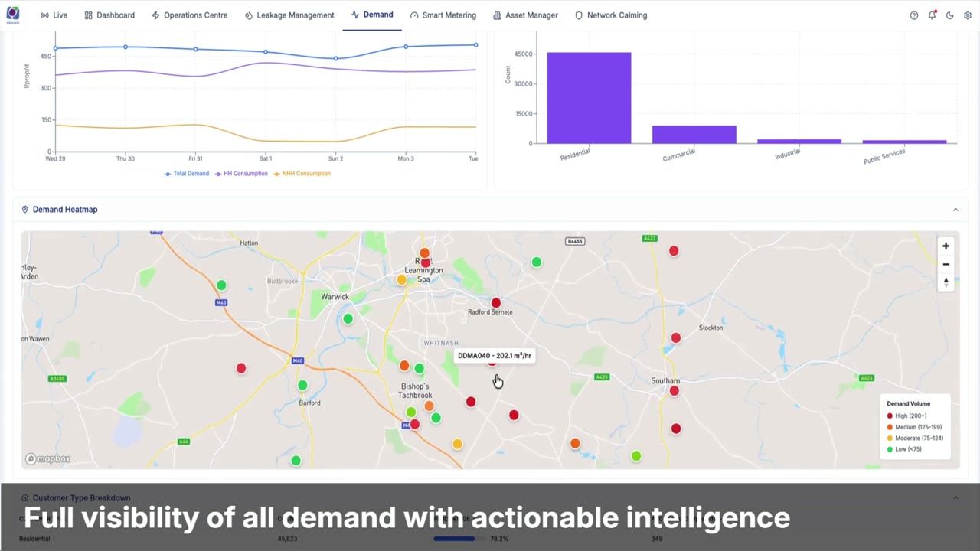
Task: Open the Network Calming tab
Action: (610, 15)
